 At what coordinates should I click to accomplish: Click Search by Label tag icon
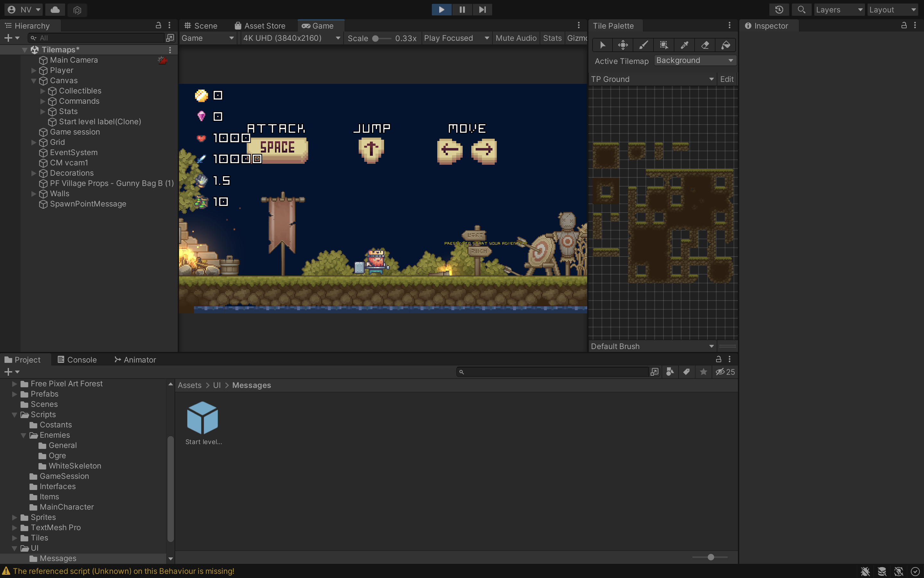pyautogui.click(x=687, y=372)
